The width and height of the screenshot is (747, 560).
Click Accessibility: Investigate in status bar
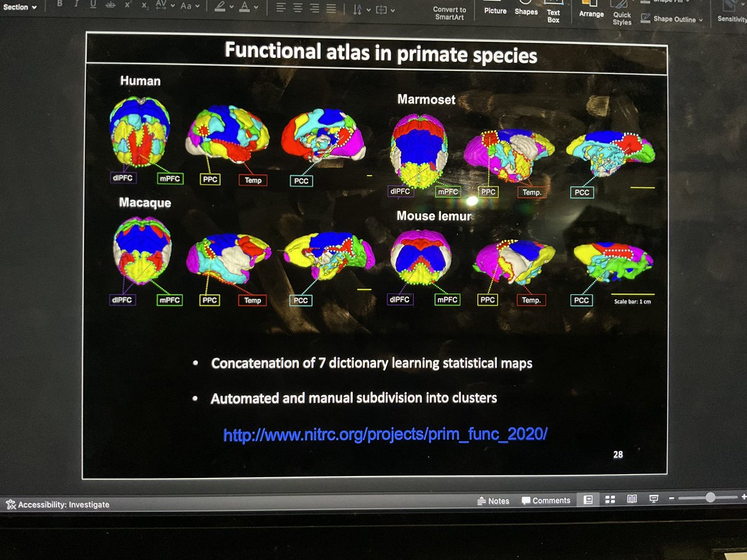click(x=58, y=505)
